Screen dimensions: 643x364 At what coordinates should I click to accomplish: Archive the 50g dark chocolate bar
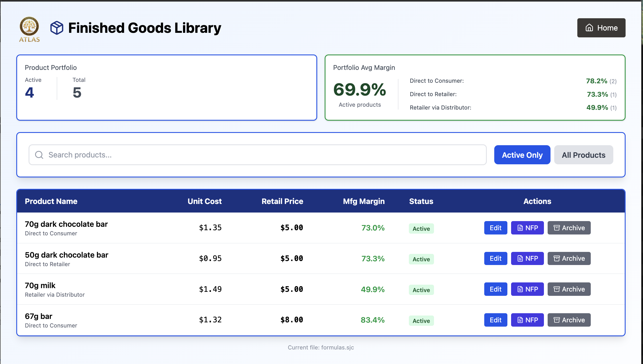[569, 258]
